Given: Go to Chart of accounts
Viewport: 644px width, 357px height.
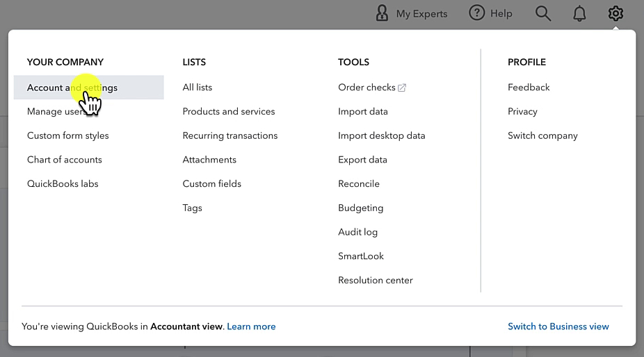Looking at the screenshot, I should (65, 160).
